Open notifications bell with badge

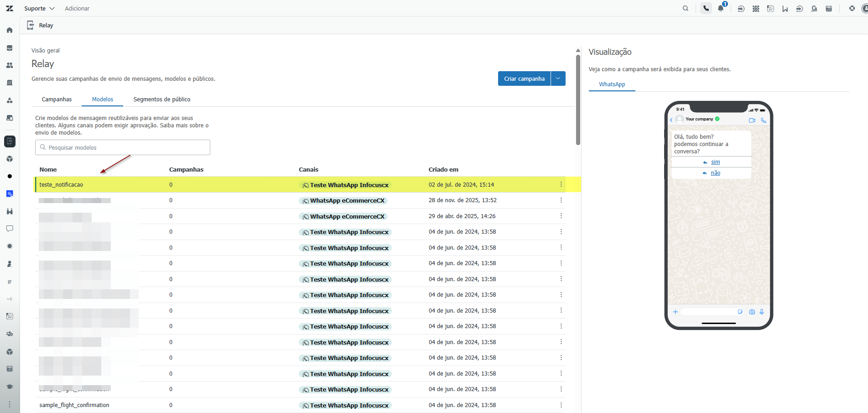pyautogui.click(x=721, y=8)
